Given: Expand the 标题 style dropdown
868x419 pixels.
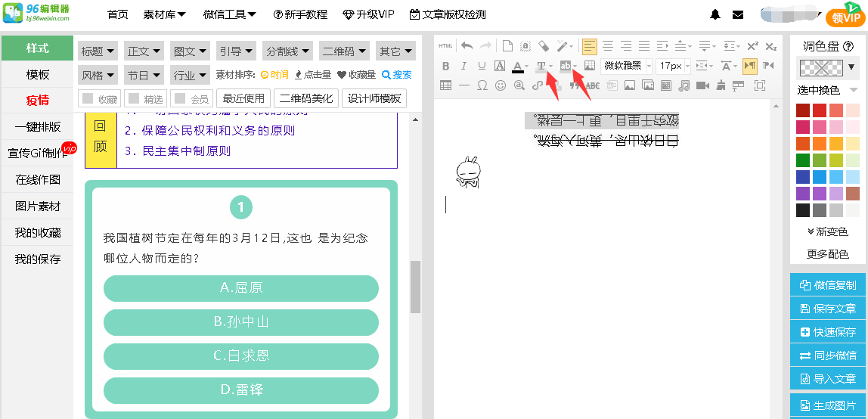Looking at the screenshot, I should (x=98, y=51).
